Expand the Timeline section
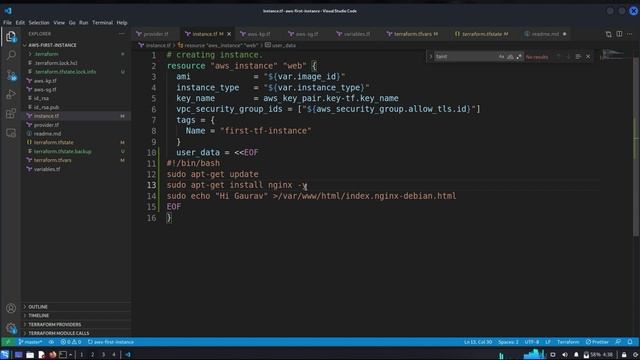Screen dimensions: 640x360 tap(76, 316)
